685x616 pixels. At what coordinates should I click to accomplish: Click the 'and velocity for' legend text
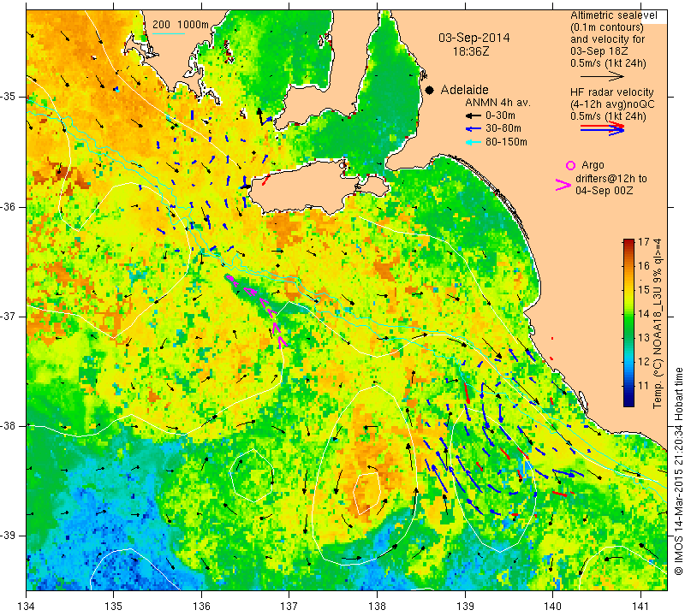pos(608,39)
